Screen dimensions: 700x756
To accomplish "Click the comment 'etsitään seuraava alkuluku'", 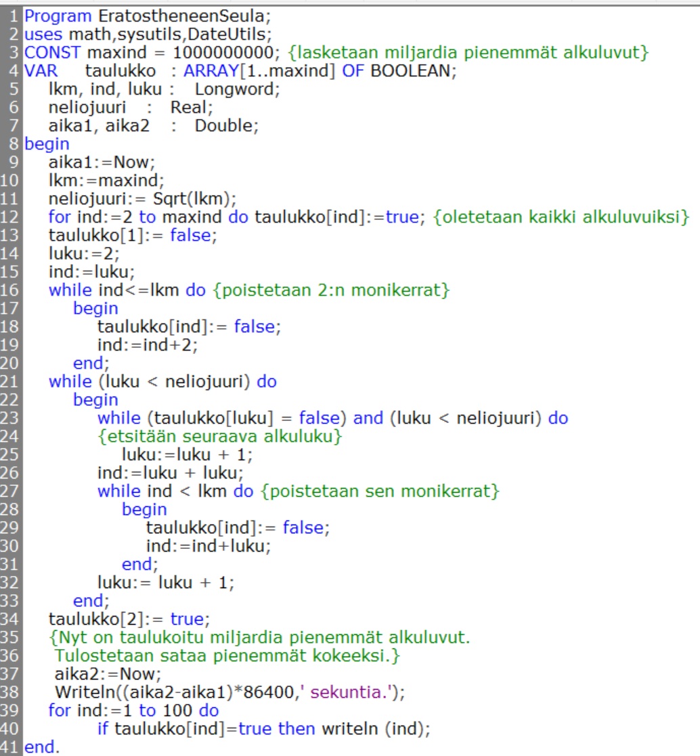I will (220, 437).
